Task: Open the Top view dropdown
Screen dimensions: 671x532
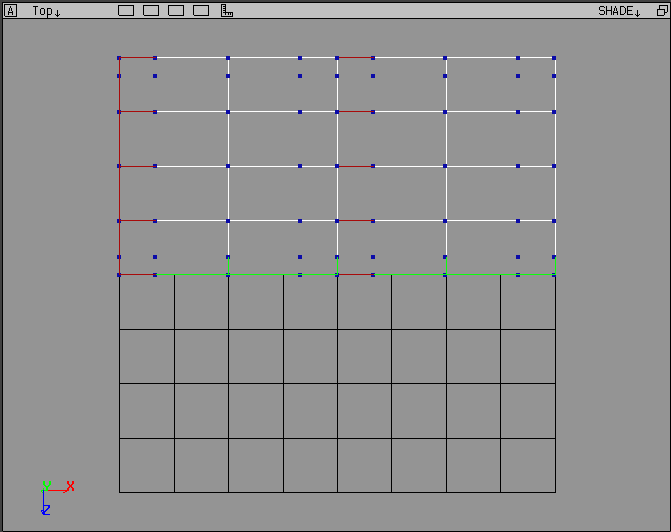Action: (x=46, y=11)
